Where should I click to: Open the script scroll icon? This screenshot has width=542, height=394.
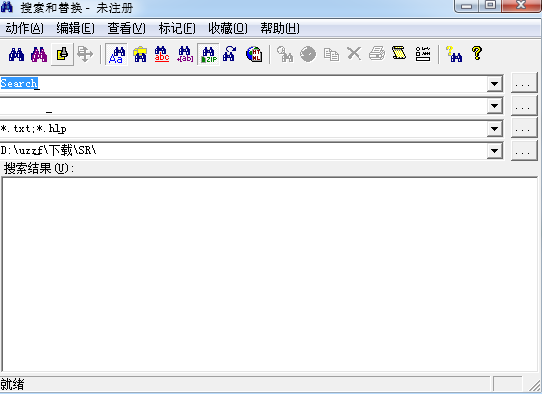click(x=400, y=54)
